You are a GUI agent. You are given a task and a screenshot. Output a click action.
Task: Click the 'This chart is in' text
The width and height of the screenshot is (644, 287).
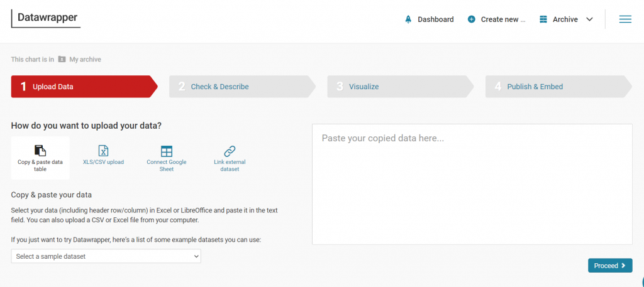(33, 60)
